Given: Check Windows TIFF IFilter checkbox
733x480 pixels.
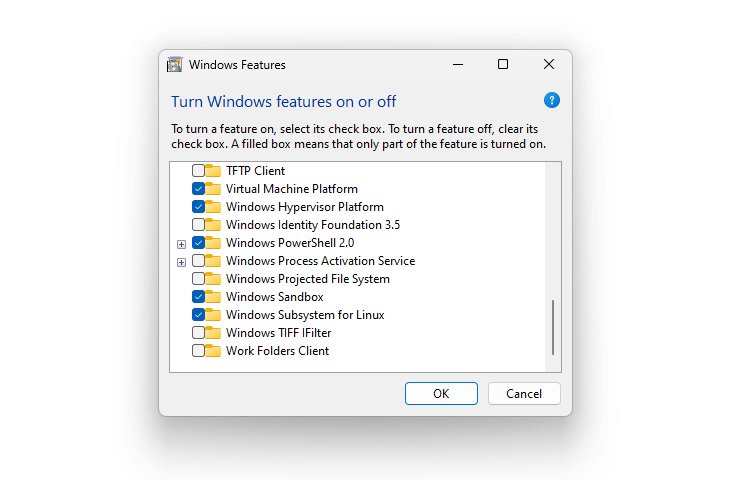Looking at the screenshot, I should click(198, 333).
